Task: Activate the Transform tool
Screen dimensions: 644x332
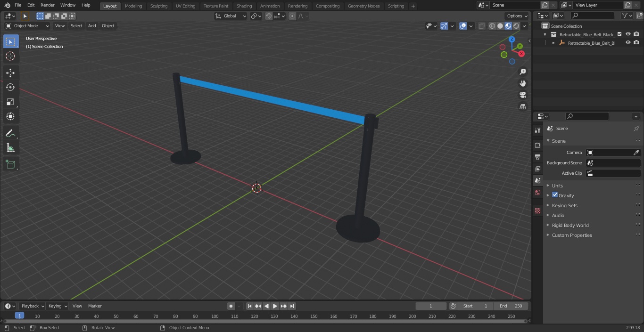Action: [10, 116]
